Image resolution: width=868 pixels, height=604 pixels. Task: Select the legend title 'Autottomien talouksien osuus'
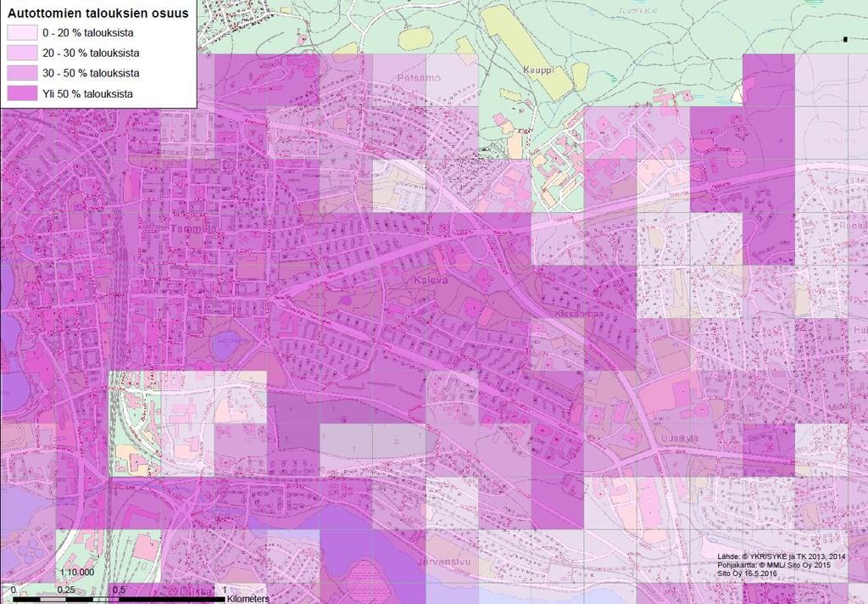98,14
